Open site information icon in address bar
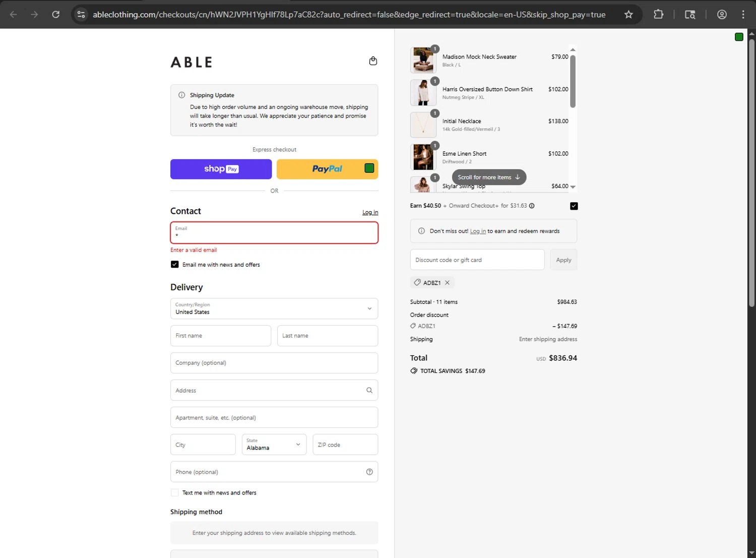The width and height of the screenshot is (756, 558). coord(81,15)
